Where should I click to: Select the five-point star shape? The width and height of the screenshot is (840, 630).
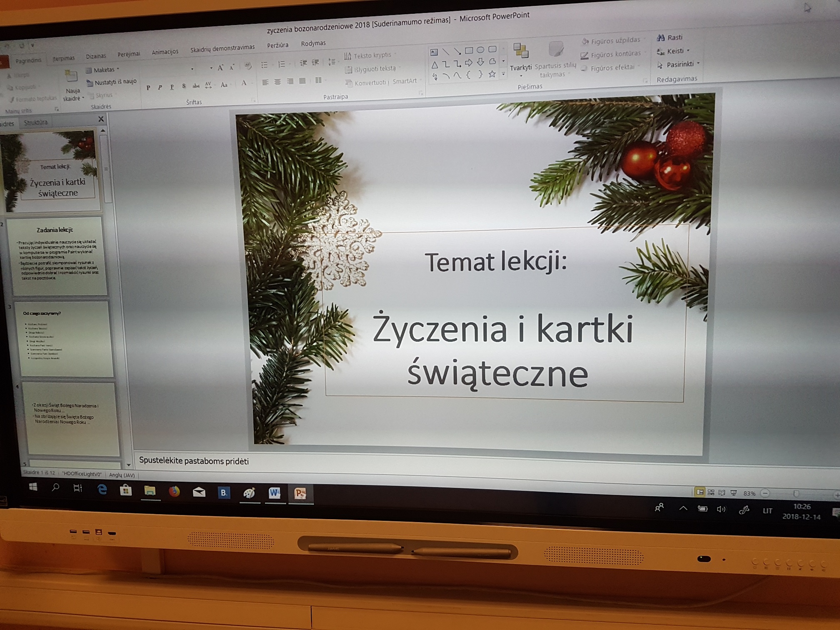[492, 74]
